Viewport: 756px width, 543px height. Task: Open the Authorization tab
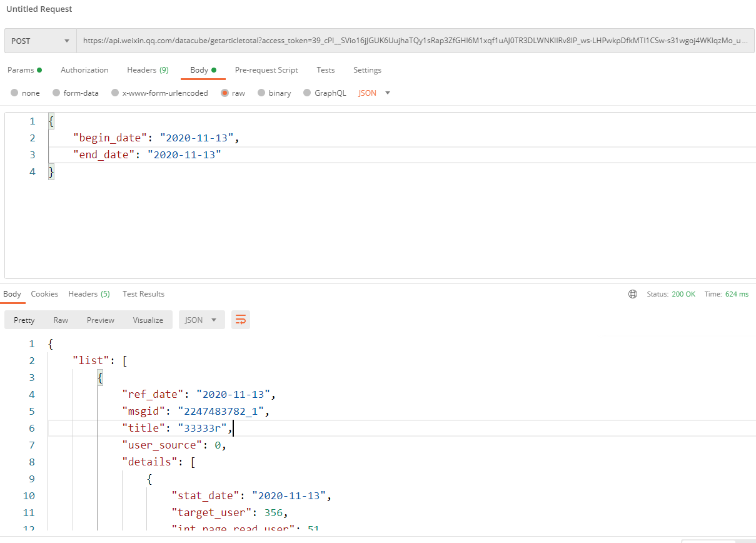click(x=84, y=70)
